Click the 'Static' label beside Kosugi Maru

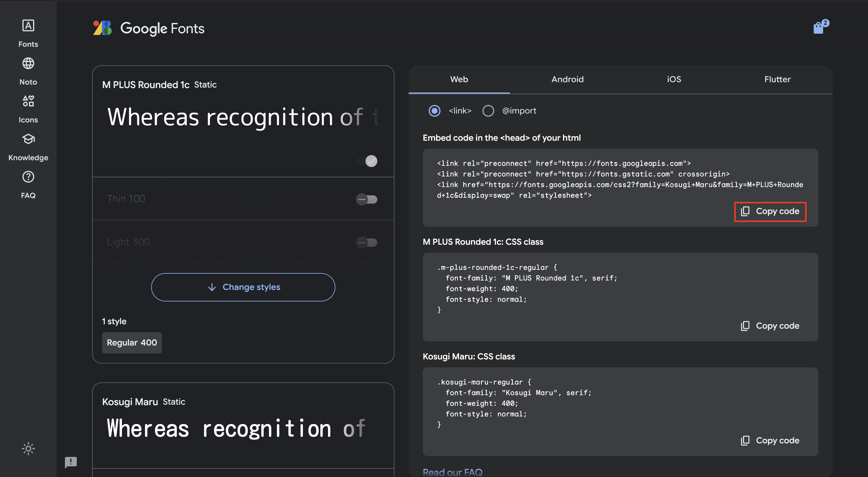174,402
